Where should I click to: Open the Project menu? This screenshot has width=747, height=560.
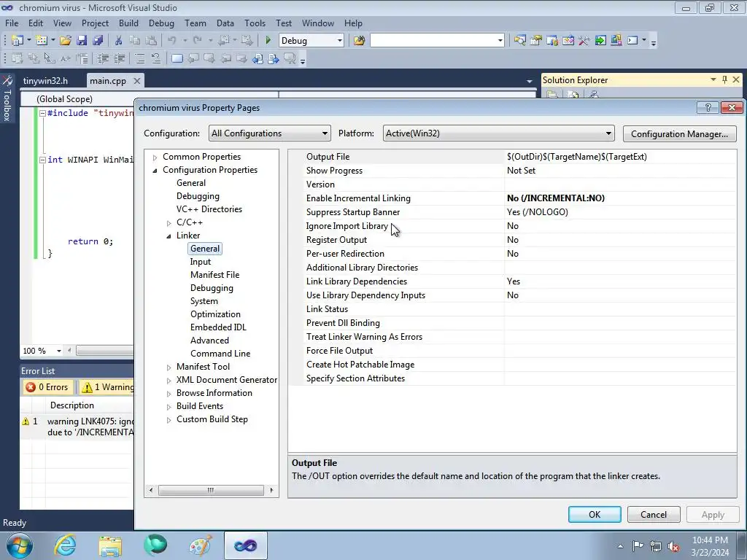point(95,23)
